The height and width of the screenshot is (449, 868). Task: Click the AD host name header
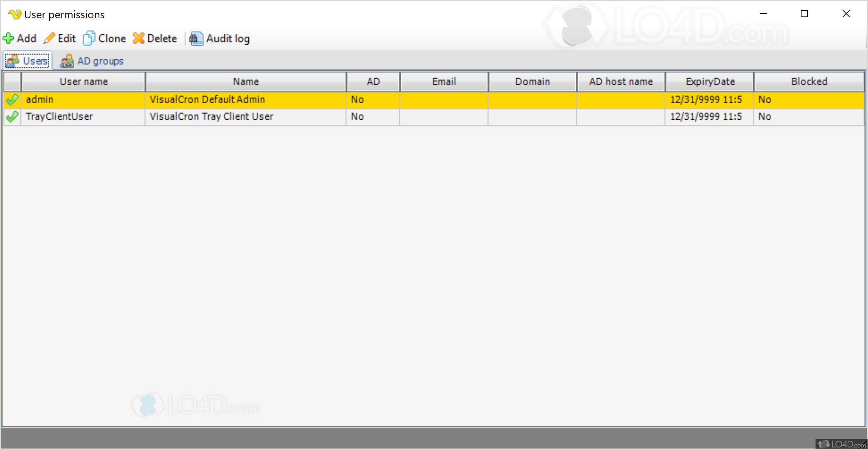coord(621,82)
